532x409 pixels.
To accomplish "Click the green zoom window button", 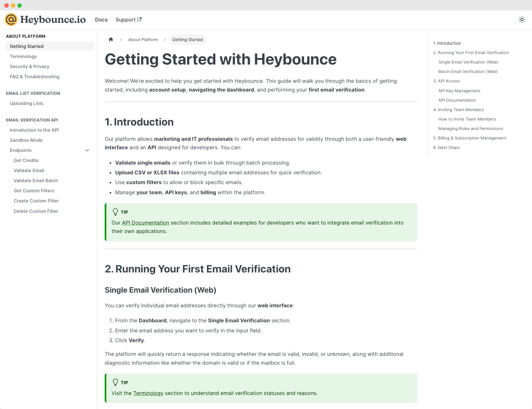I will pyautogui.click(x=20, y=6).
